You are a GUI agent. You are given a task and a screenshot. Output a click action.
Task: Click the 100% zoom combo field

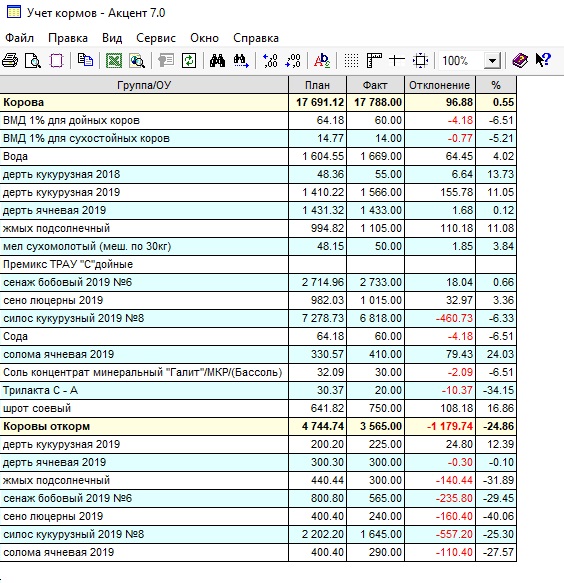coord(461,61)
